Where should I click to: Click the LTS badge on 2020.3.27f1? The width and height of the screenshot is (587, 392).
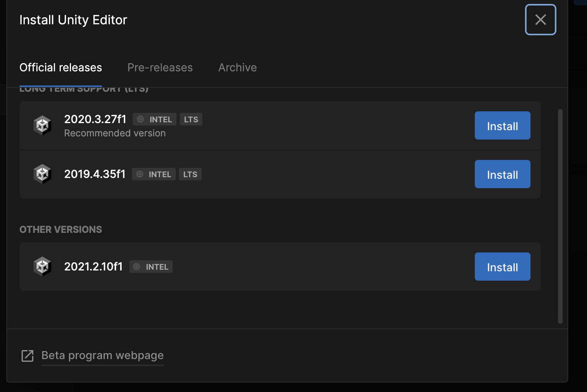coord(191,119)
